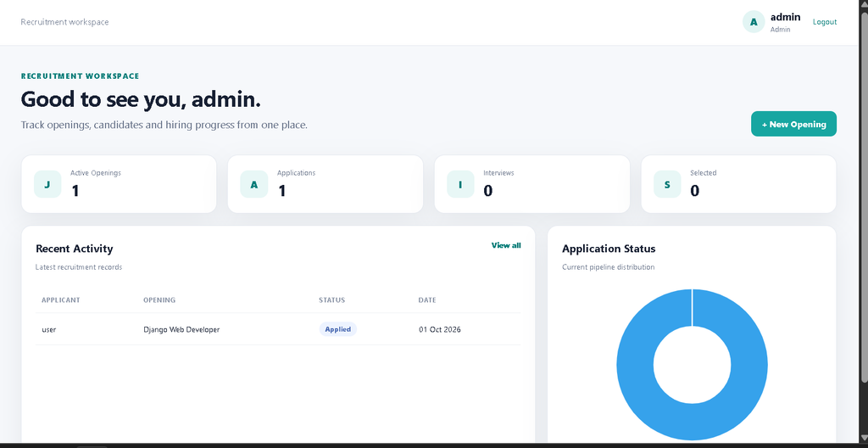868x448 pixels.
Task: Click the STATUS column header
Action: pyautogui.click(x=331, y=300)
